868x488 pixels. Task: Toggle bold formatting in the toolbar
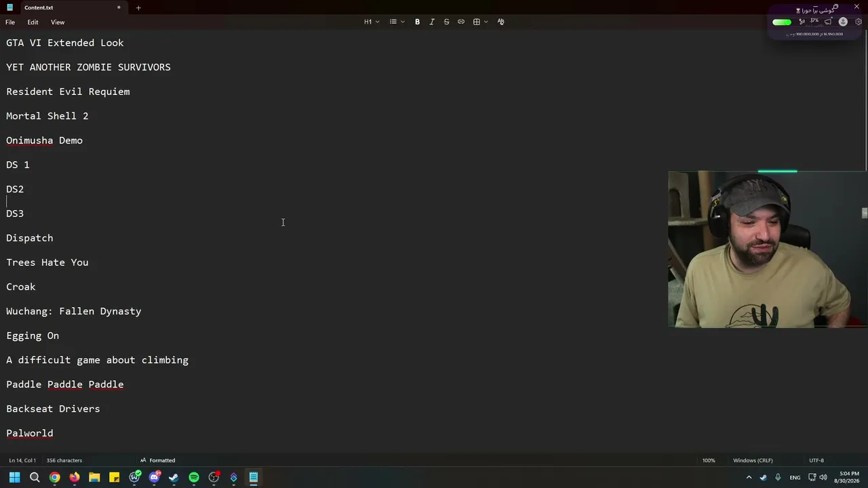(417, 22)
